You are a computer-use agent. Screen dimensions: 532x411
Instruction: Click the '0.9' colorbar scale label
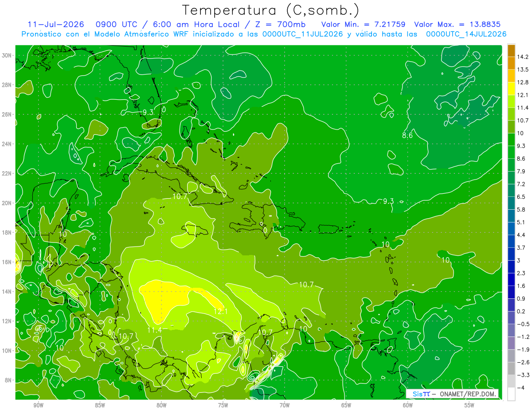[x=521, y=298]
